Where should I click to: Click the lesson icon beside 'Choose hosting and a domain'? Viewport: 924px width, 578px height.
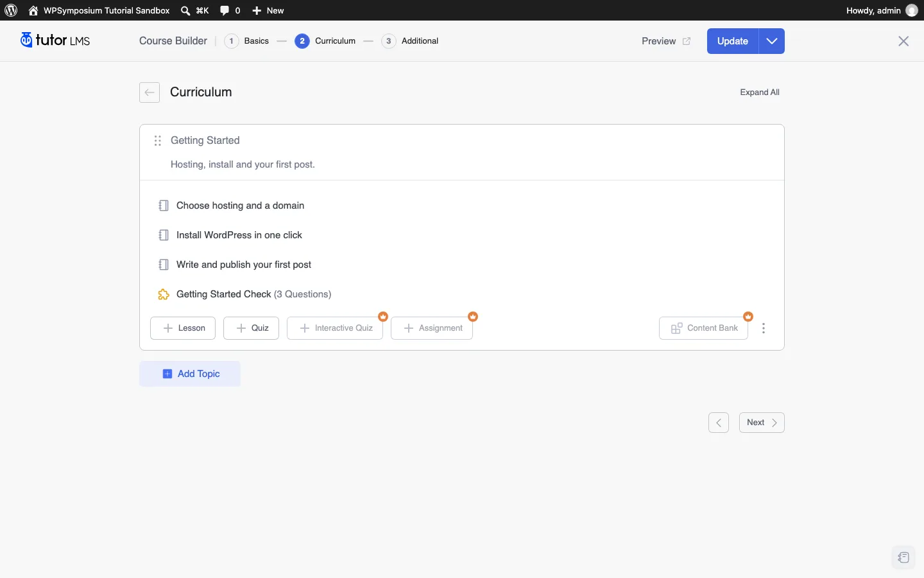tap(164, 206)
